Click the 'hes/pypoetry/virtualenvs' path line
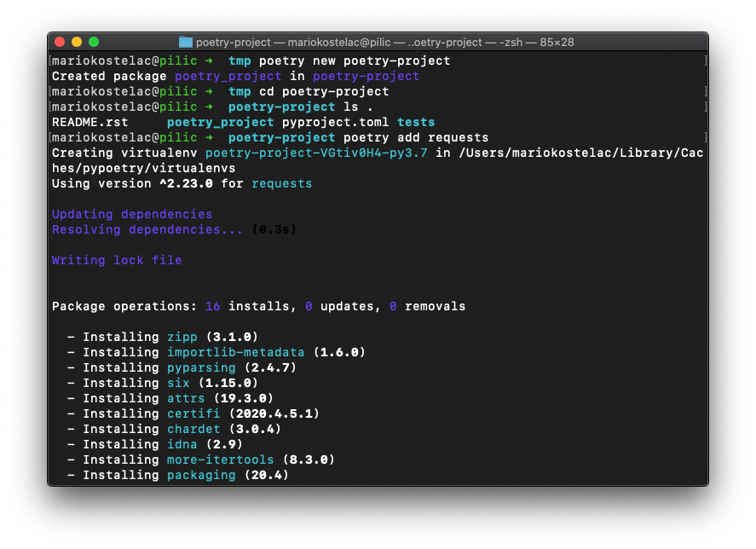This screenshot has width=756, height=549. pos(144,169)
